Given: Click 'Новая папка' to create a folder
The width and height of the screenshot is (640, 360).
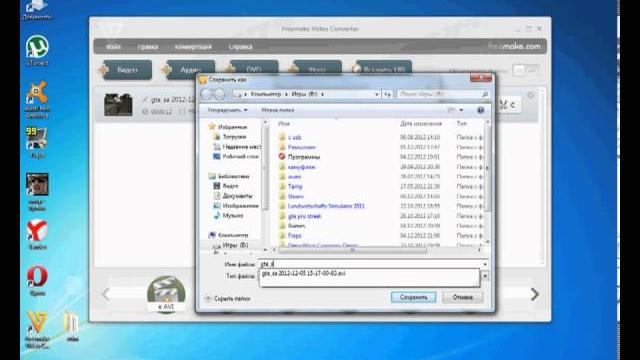Looking at the screenshot, I should 278,110.
